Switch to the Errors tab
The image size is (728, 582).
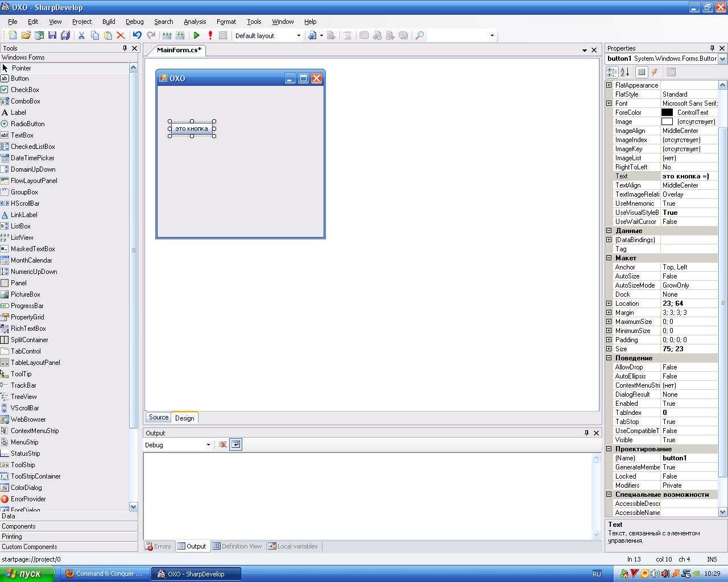(x=158, y=546)
